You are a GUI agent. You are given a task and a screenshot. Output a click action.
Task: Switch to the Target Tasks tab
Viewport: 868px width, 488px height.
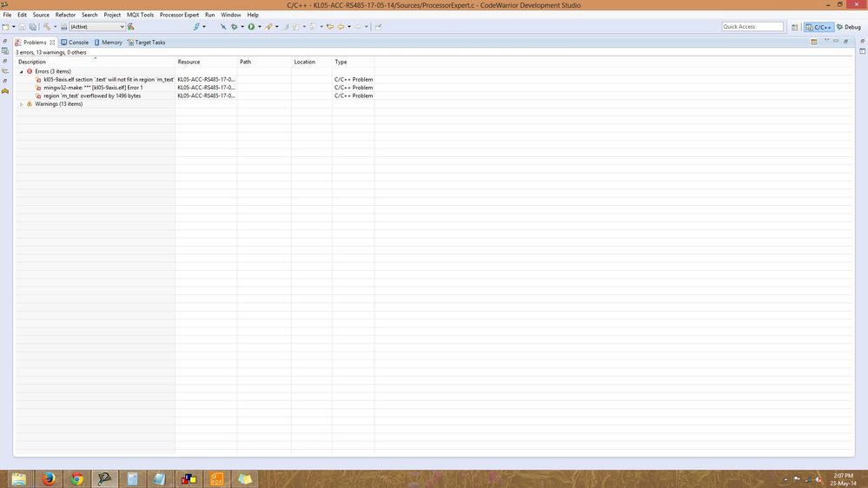[x=146, y=42]
